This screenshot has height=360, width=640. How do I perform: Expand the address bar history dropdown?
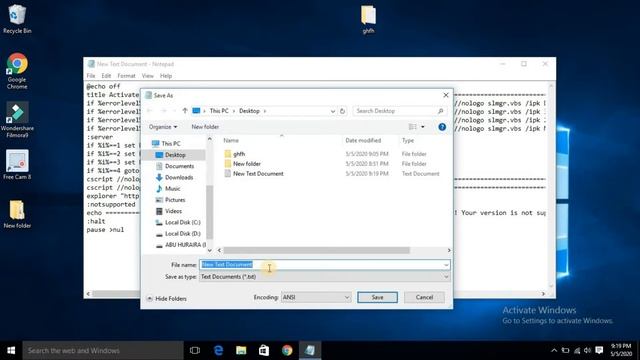point(333,111)
